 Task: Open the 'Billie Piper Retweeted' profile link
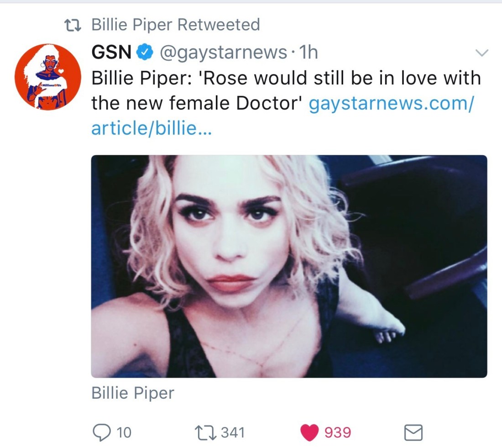pyautogui.click(x=175, y=25)
